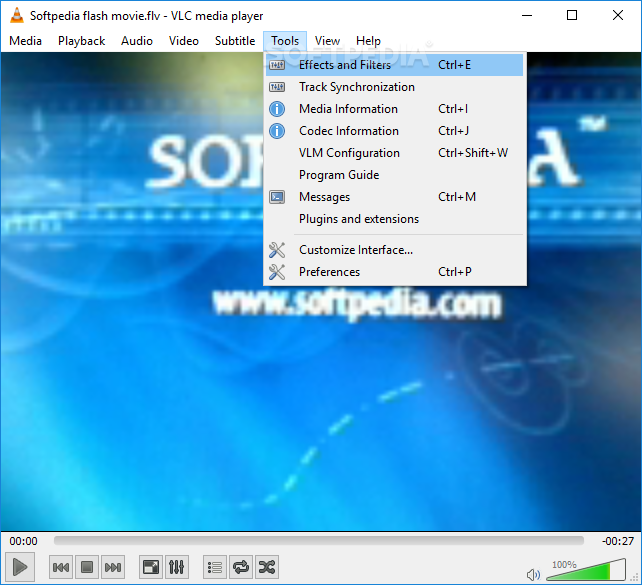Click the Customize Interface tools icon
Screen dimensions: 642x585
277,250
